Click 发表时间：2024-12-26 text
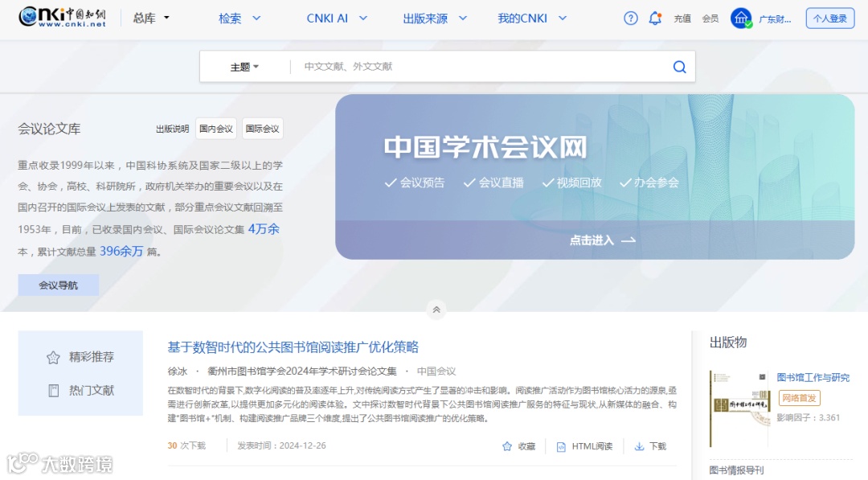868x480 pixels. [282, 445]
